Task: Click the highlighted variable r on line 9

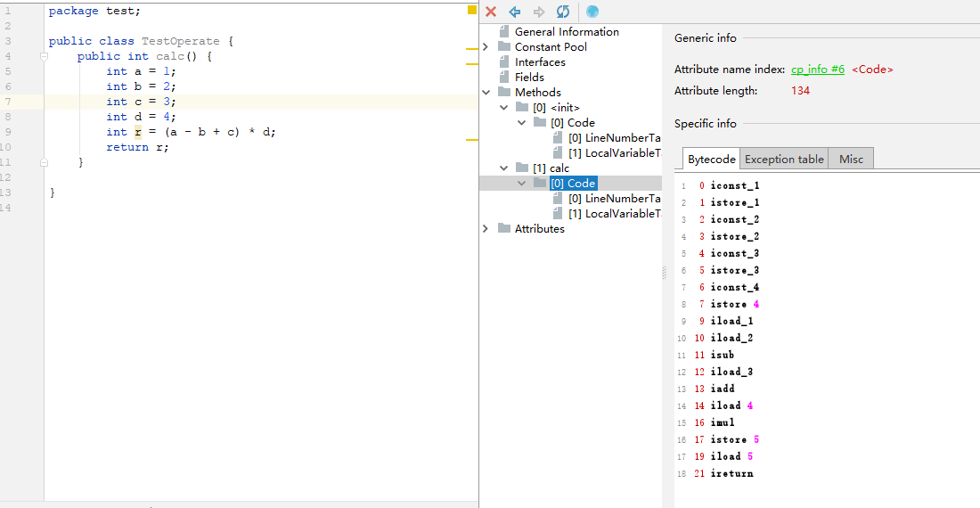Action: pyautogui.click(x=137, y=132)
